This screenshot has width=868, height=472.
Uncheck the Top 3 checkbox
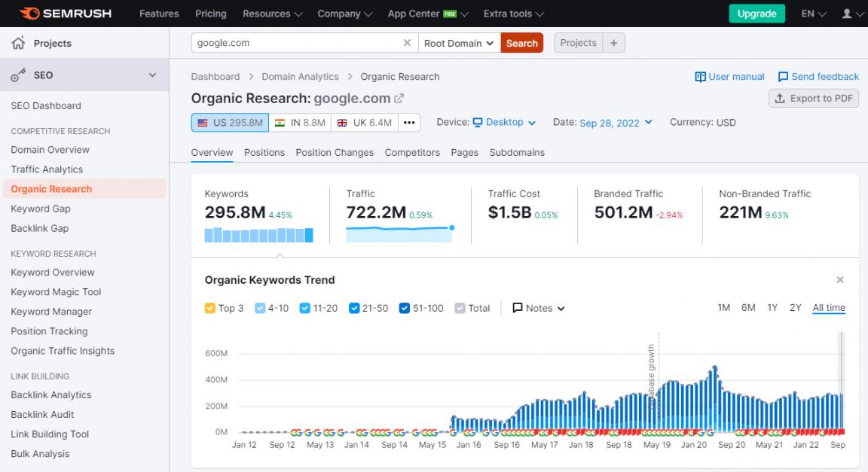pos(210,308)
